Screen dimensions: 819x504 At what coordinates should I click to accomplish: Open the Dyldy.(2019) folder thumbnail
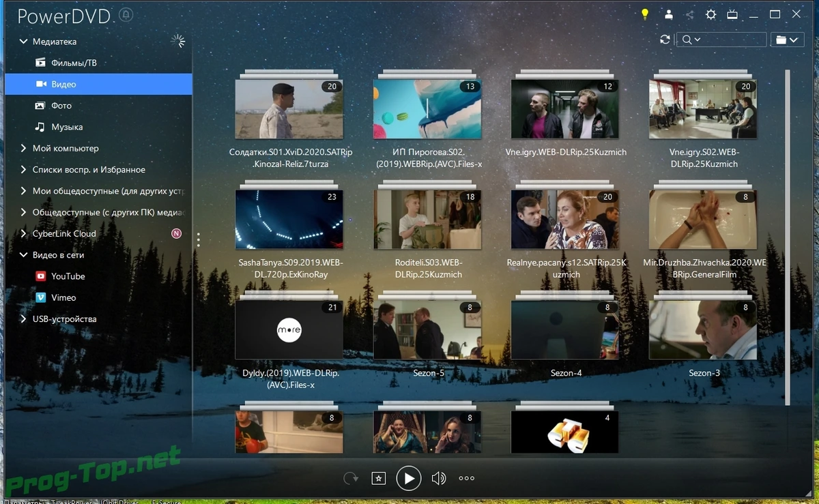(x=289, y=330)
